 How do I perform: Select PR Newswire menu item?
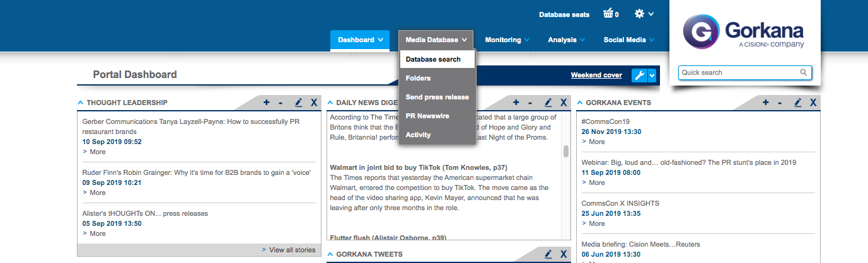coord(437,116)
